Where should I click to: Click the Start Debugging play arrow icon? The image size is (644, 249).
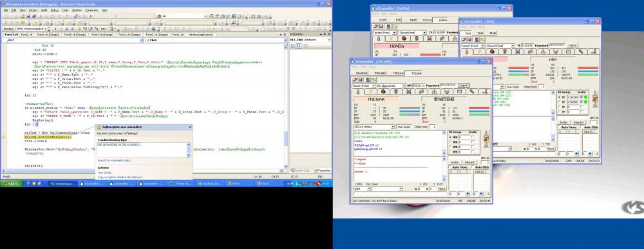[91, 17]
